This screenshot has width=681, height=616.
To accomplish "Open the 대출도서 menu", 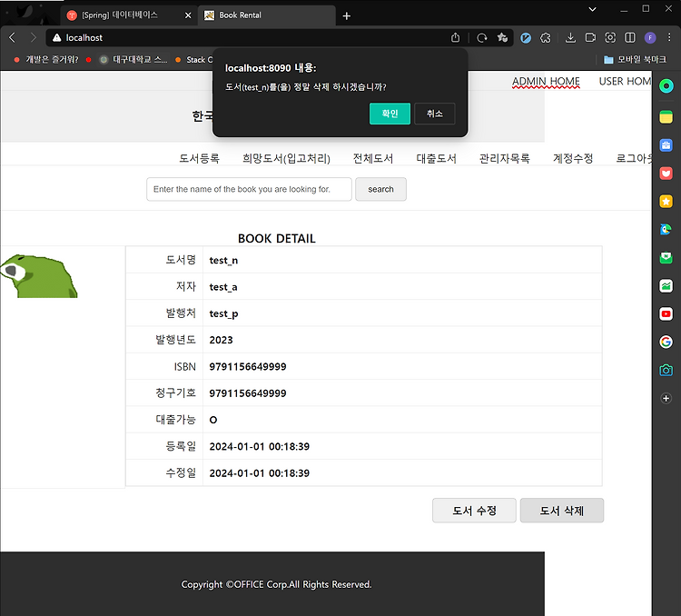I will (436, 158).
